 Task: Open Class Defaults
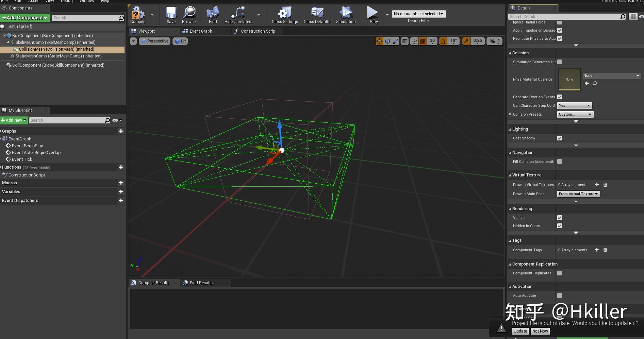click(x=317, y=15)
